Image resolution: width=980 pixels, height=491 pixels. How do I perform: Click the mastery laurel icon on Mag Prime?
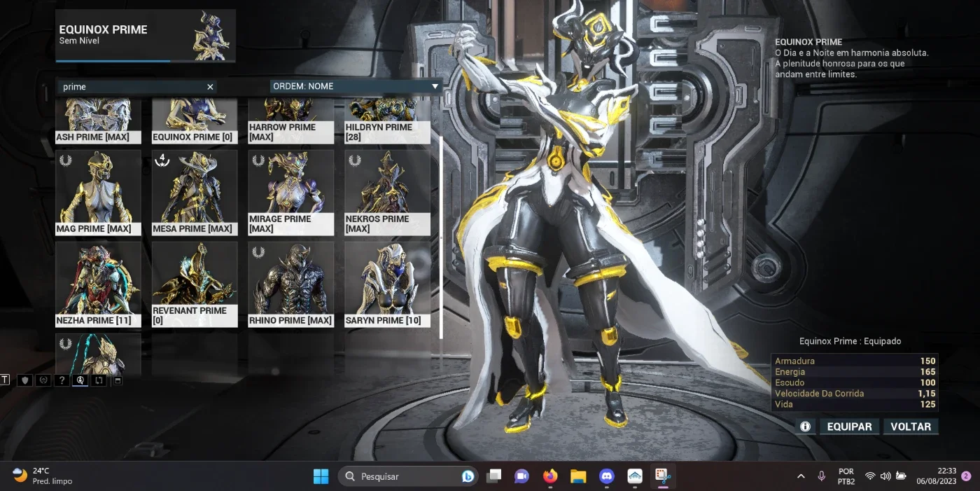click(66, 160)
